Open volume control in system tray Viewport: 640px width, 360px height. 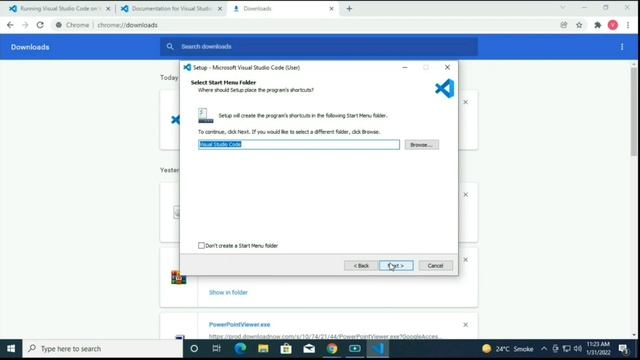[x=578, y=349]
